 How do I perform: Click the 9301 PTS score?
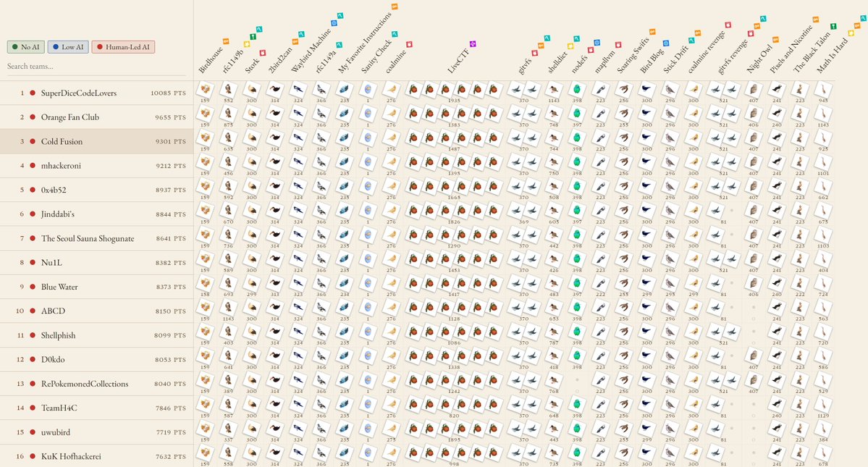pos(171,142)
